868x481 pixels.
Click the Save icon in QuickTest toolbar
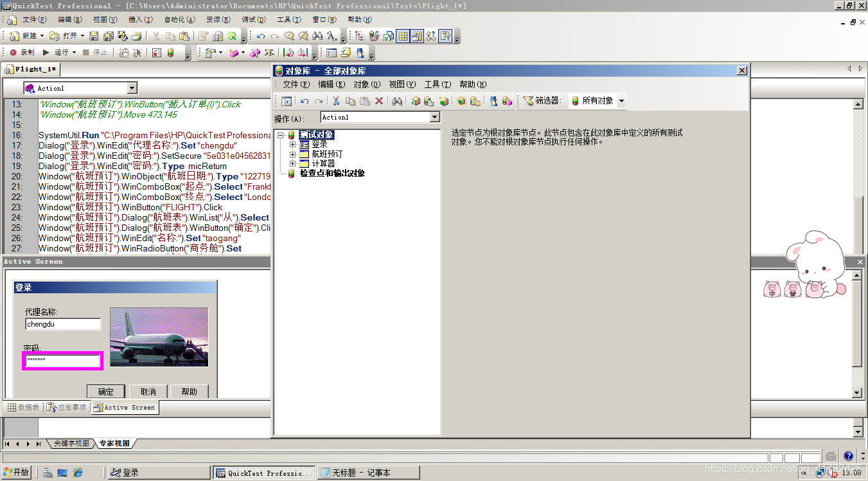93,36
